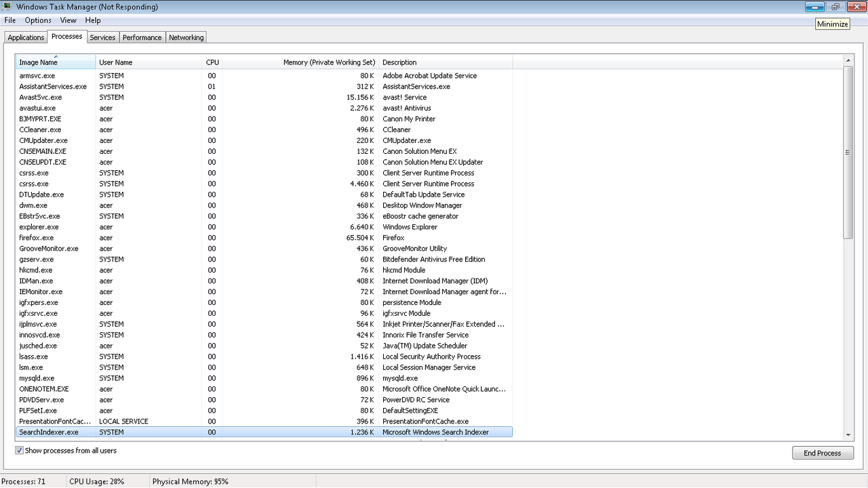Select the Processes tab
Viewport: 868px width, 488px height.
coord(67,37)
